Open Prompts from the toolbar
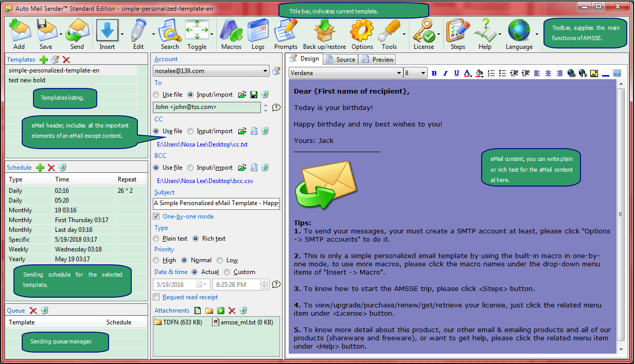 point(286,34)
